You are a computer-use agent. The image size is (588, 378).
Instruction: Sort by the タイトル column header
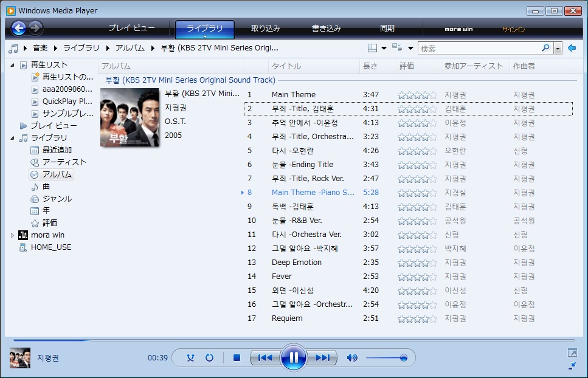(314, 66)
